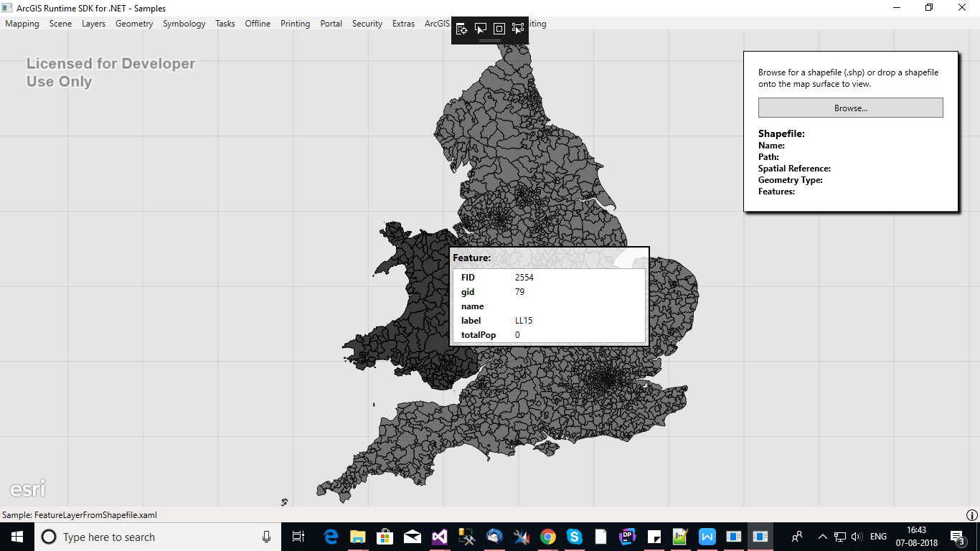Open the Mail app from the taskbar
The width and height of the screenshot is (980, 551).
412,537
